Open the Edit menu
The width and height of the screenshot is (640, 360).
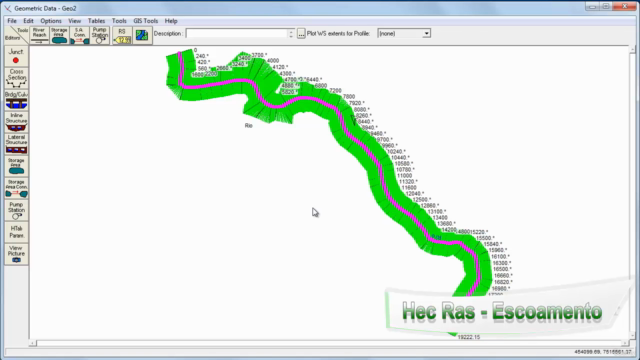pyautogui.click(x=28, y=21)
